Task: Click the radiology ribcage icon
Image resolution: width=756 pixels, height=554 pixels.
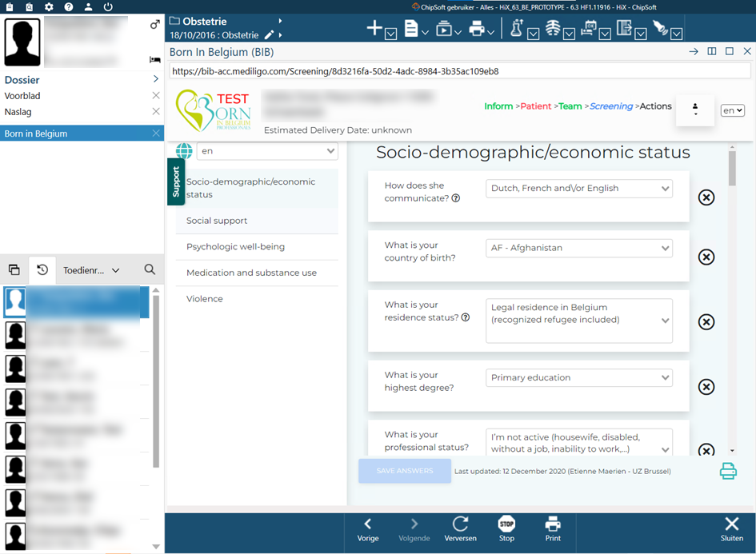Action: pos(553,28)
